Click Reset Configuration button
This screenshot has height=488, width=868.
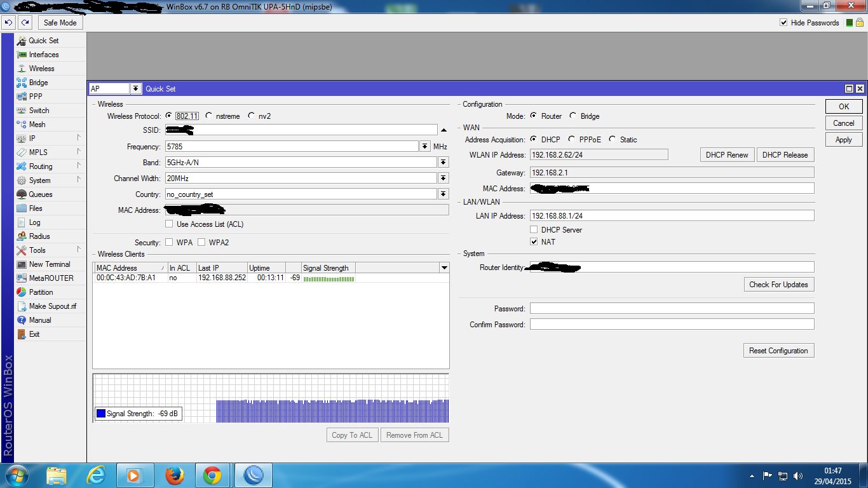click(779, 351)
